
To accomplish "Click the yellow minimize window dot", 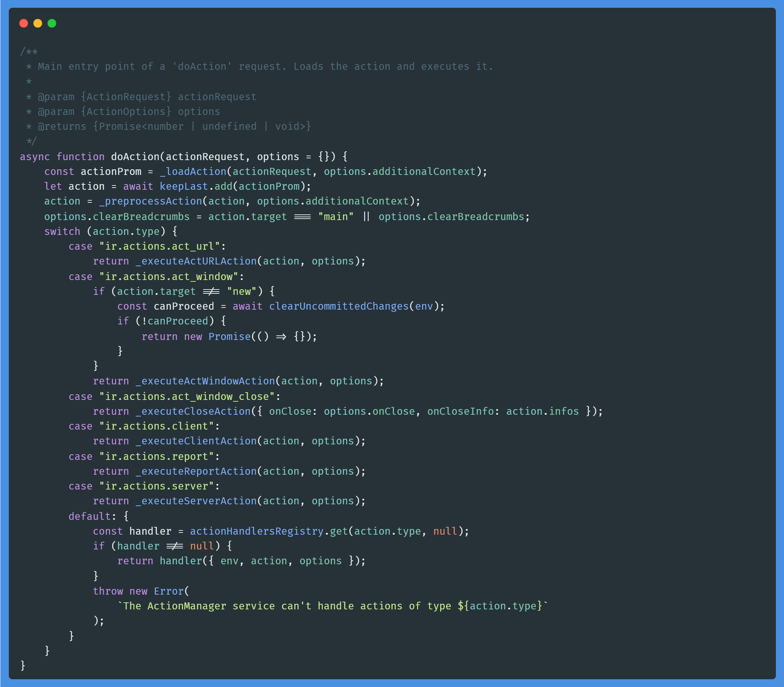I will 38,23.
